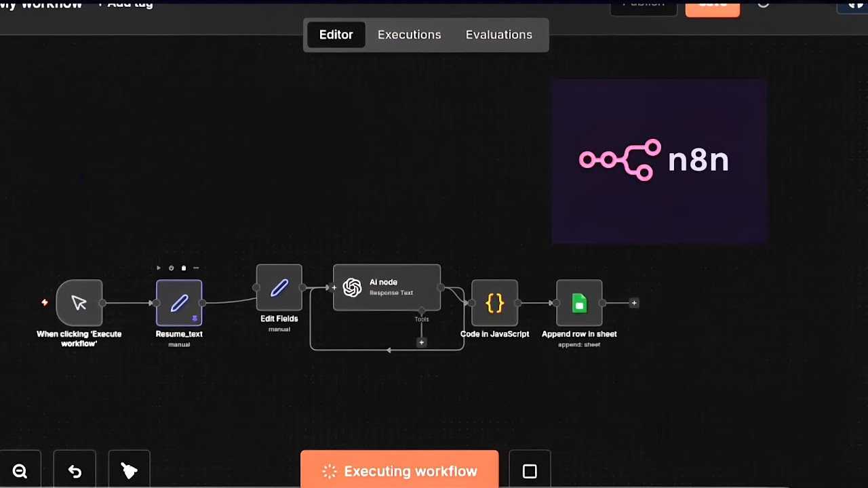Click the 'Append row in sheet' label
The image size is (868, 488).
coord(579,334)
